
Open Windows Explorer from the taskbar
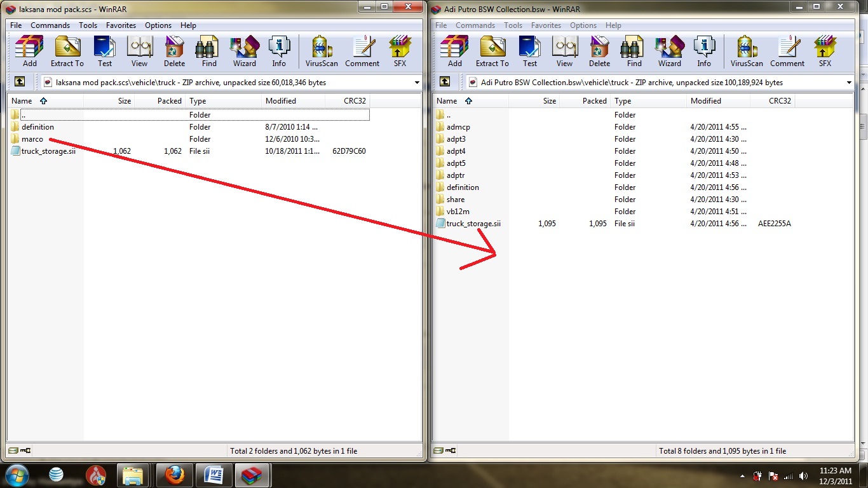(x=133, y=475)
